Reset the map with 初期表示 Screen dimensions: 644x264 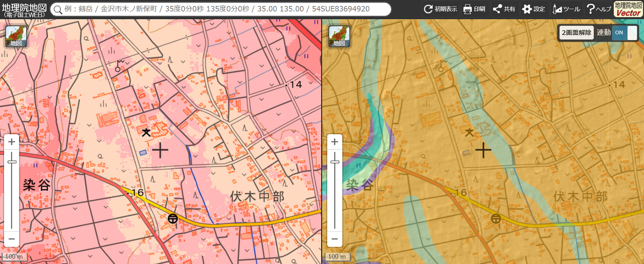[x=440, y=9]
